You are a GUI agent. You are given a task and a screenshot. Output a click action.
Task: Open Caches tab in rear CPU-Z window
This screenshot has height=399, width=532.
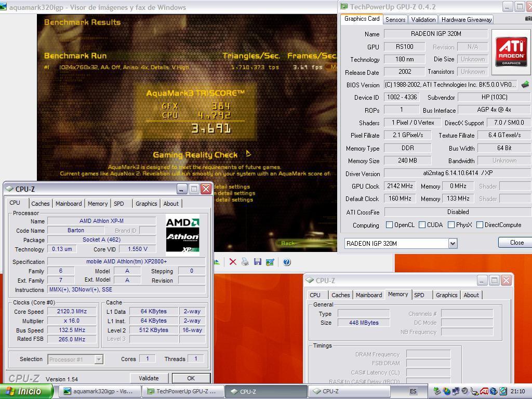(x=341, y=295)
